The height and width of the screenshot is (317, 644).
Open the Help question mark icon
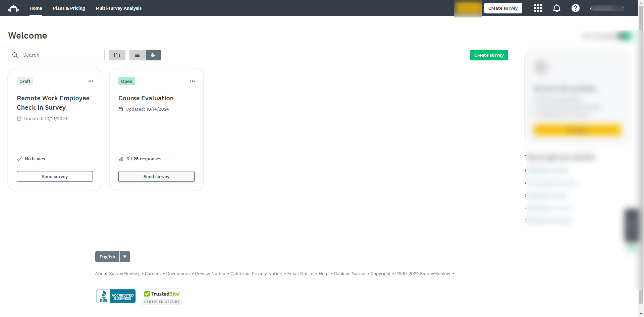(575, 8)
